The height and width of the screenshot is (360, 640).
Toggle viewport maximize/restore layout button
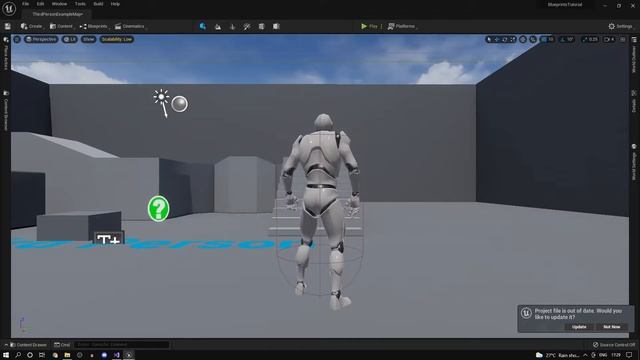coord(623,40)
